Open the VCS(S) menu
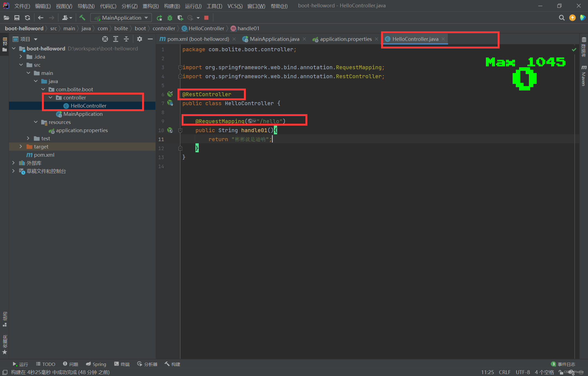Viewport: 588px width, 376px height. 235,6
